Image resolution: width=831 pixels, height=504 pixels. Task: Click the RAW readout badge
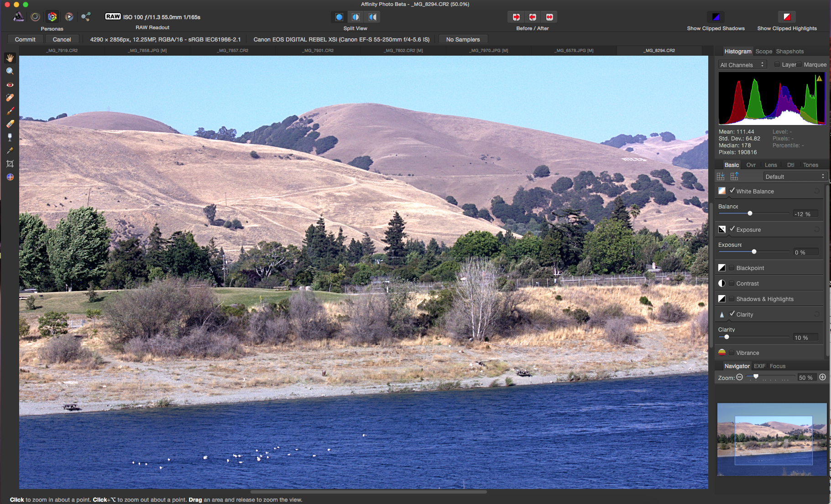113,16
